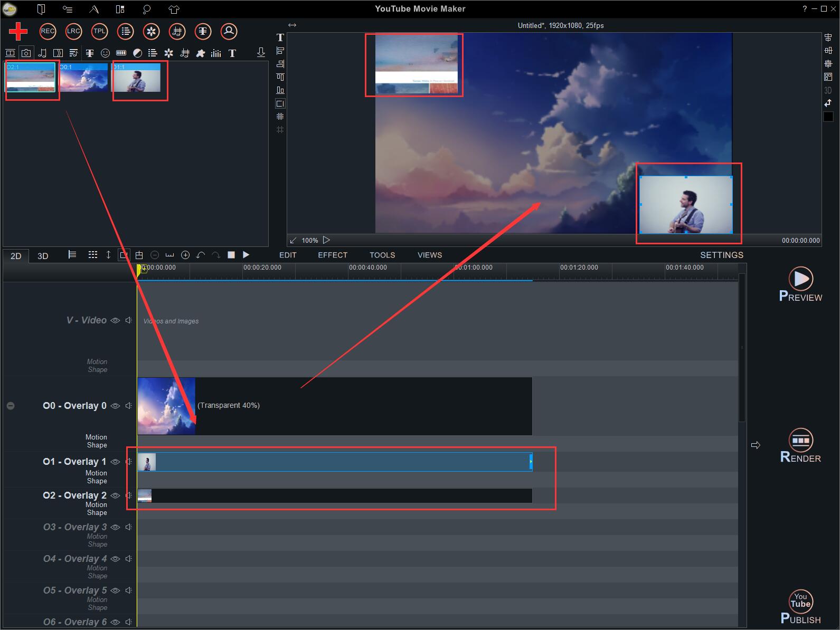
Task: Toggle visibility eye of O3 - Overlay 3
Action: [x=115, y=527]
